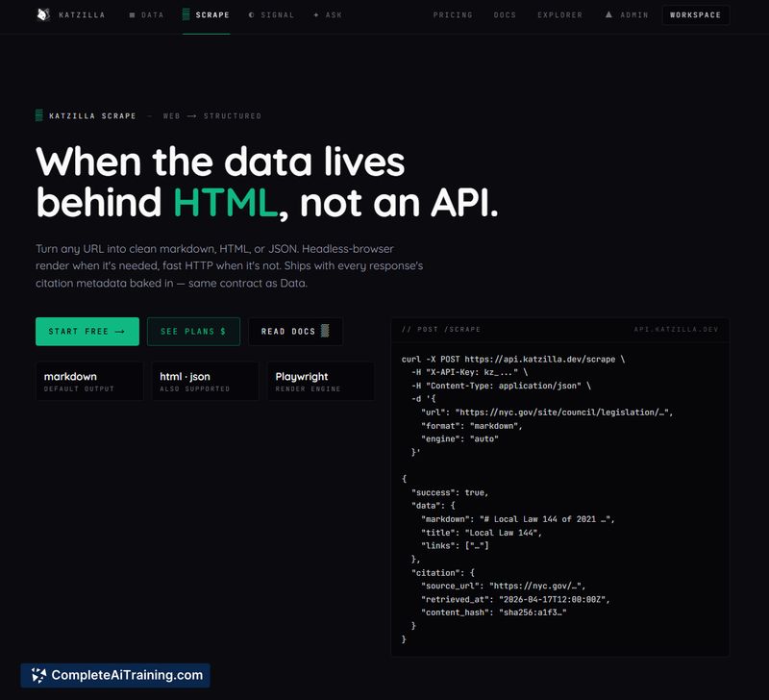Click the Start Free button
The height and width of the screenshot is (700, 769).
87,332
